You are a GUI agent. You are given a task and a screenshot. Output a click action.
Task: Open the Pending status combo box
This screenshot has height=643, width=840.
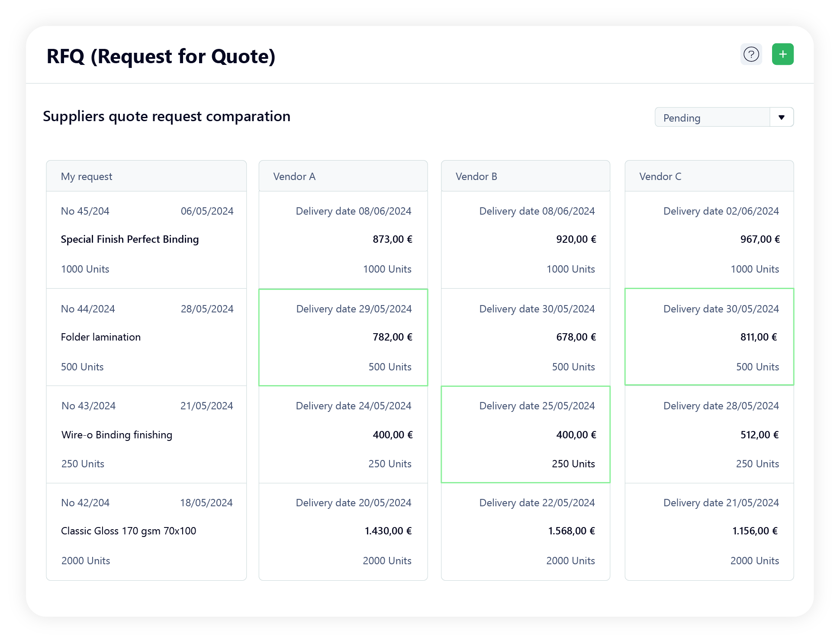(x=724, y=117)
